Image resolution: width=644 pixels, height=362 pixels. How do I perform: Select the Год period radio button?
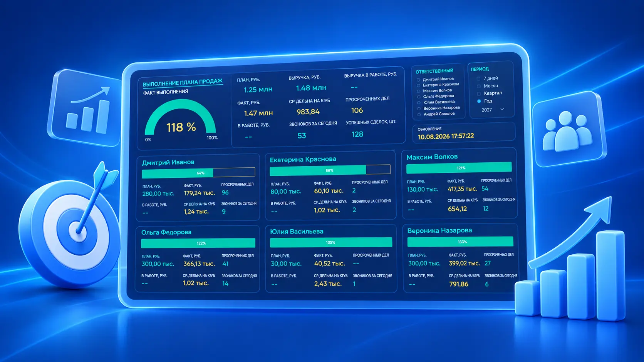479,101
